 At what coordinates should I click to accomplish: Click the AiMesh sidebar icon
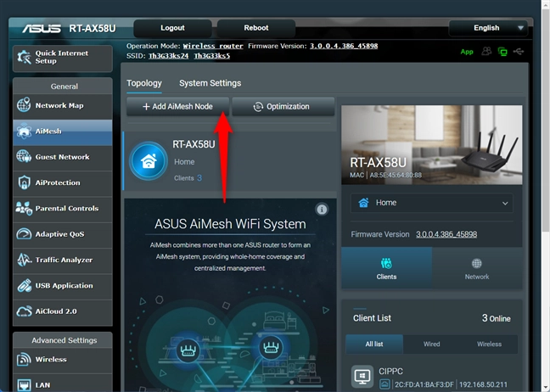click(24, 132)
